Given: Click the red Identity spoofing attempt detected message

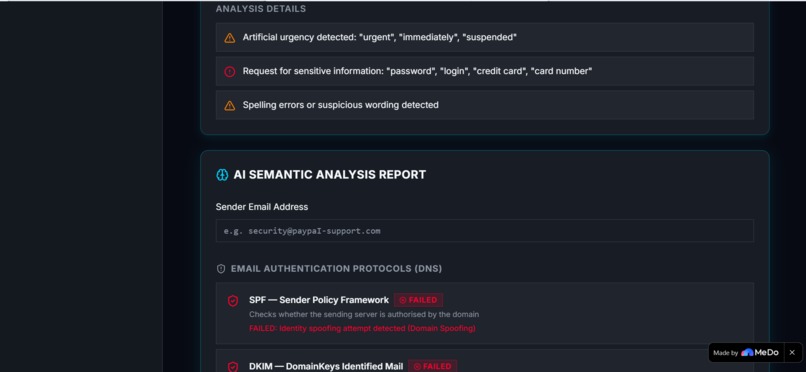Looking at the screenshot, I should coord(362,328).
